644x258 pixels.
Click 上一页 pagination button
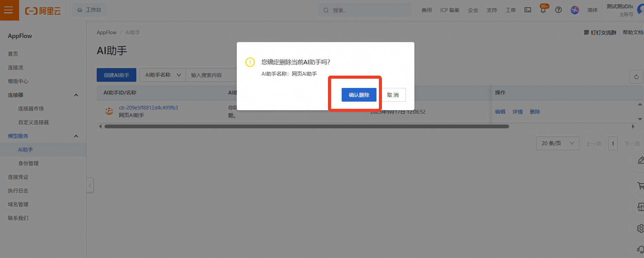[x=593, y=144]
